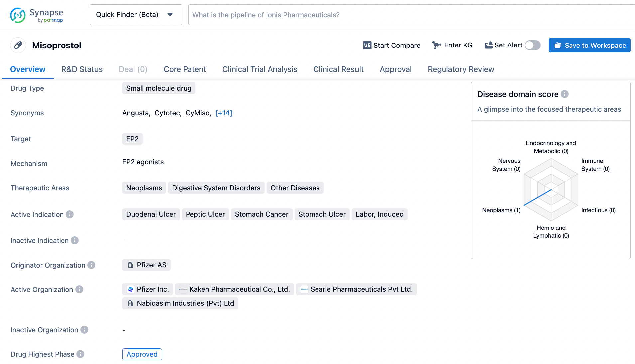Click info icon beside Disease domain score
This screenshot has height=364, width=635.
(x=565, y=94)
